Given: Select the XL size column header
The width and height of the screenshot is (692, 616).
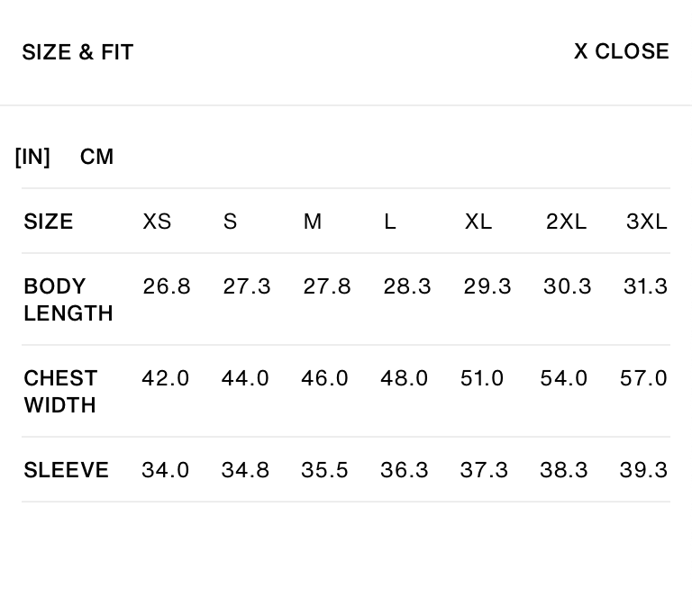Looking at the screenshot, I should pos(478,222).
